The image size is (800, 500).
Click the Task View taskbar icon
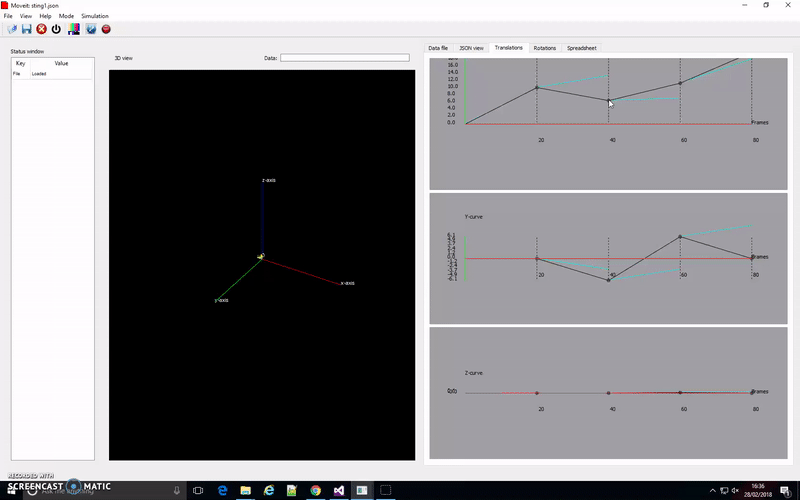pyautogui.click(x=198, y=490)
